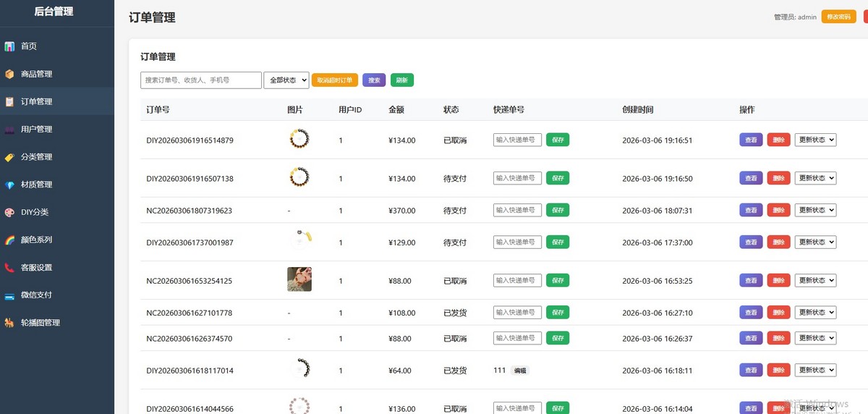Focus the order search input field
Viewport: 868px width, 414px height.
(x=201, y=80)
